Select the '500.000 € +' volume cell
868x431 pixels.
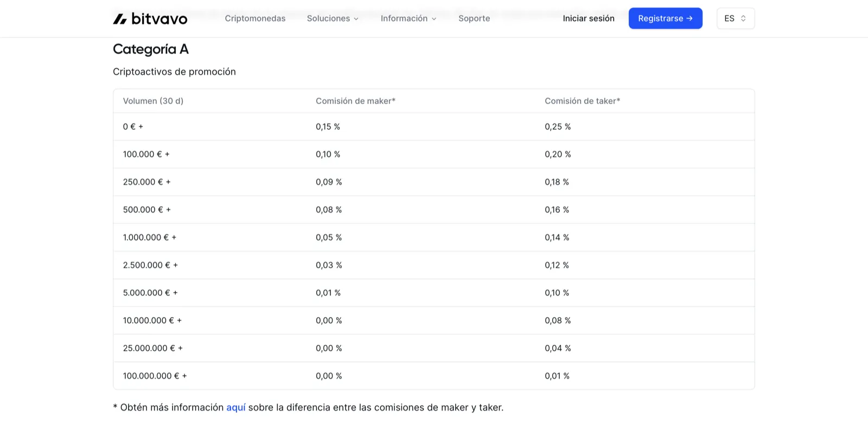click(146, 209)
